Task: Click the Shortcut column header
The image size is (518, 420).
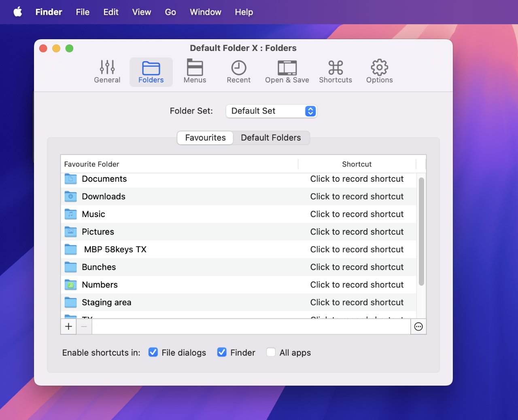Action: click(357, 164)
